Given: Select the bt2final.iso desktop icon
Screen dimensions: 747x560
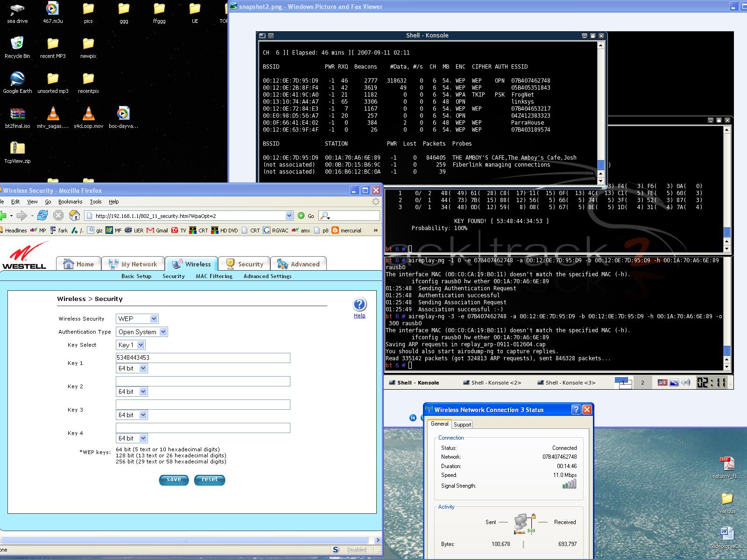Looking at the screenshot, I should [17, 118].
